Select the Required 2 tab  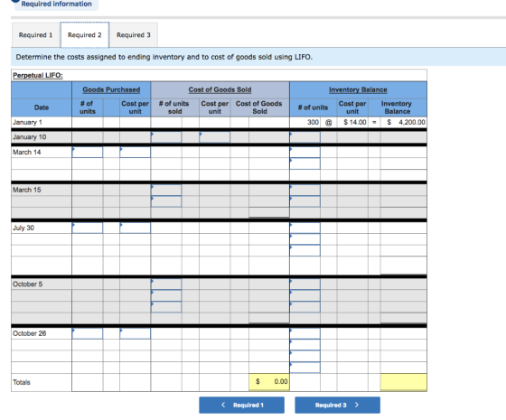pyautogui.click(x=85, y=35)
